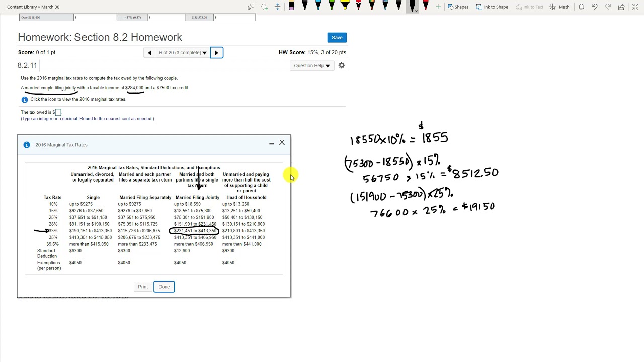Undo the last ink stroke
The width and height of the screenshot is (644, 362).
click(595, 7)
